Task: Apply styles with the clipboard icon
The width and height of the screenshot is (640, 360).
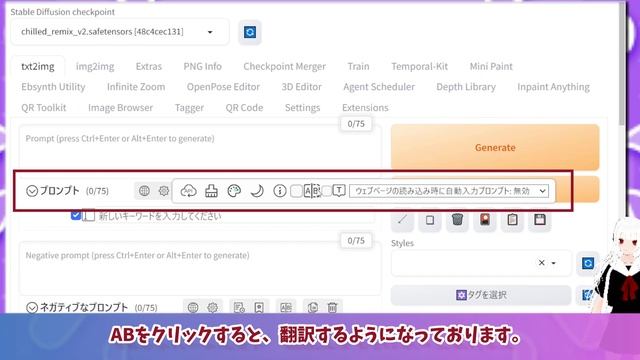Action: (512, 220)
